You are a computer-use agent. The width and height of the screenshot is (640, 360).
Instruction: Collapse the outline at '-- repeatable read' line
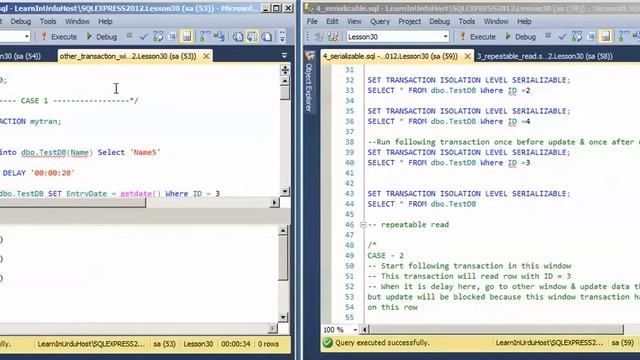(363, 224)
